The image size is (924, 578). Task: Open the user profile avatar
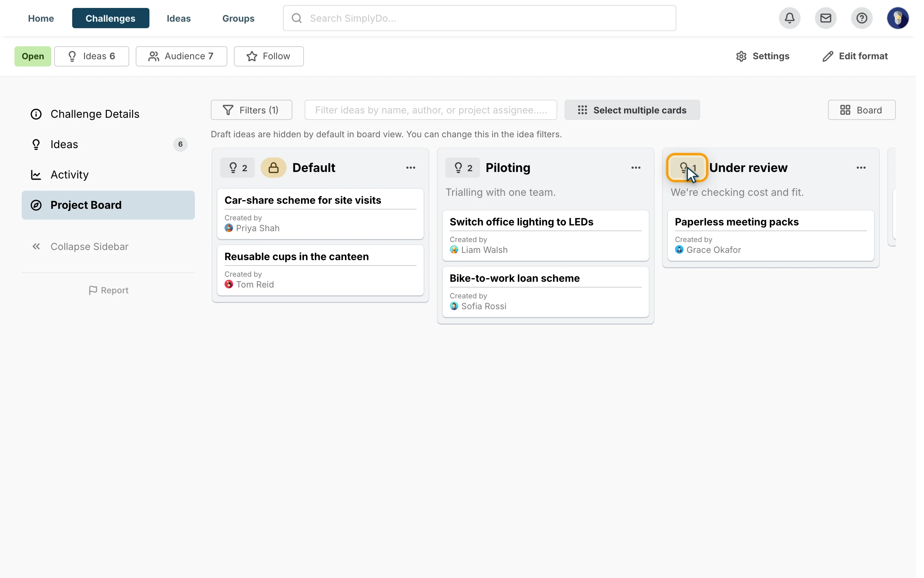click(x=898, y=18)
